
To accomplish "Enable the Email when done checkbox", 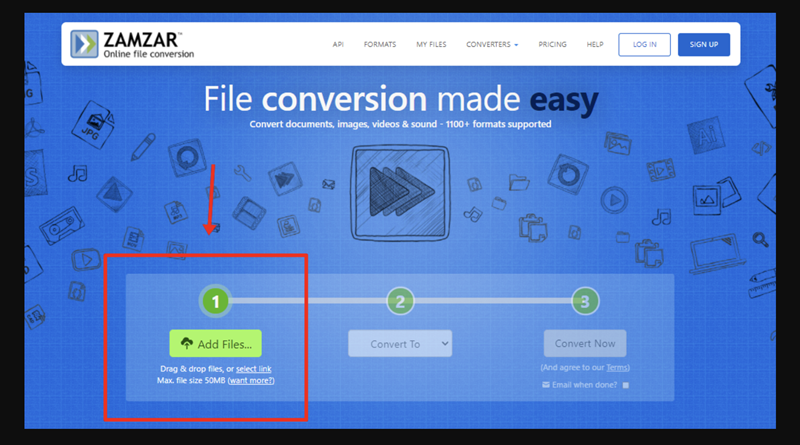I will coord(626,385).
